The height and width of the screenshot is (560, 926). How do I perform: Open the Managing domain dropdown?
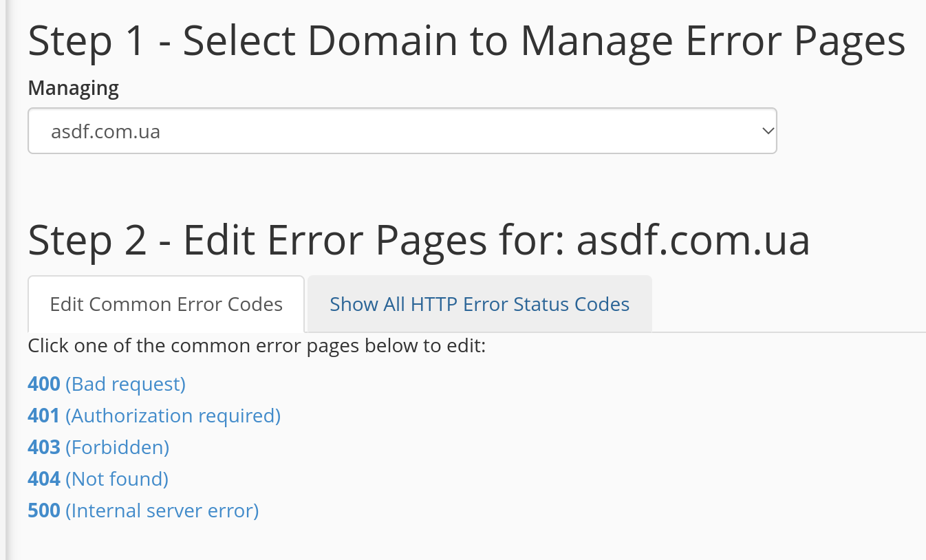point(402,131)
